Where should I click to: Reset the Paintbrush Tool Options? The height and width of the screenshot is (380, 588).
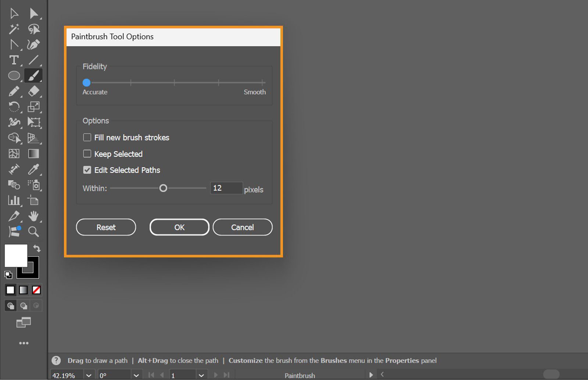click(106, 227)
